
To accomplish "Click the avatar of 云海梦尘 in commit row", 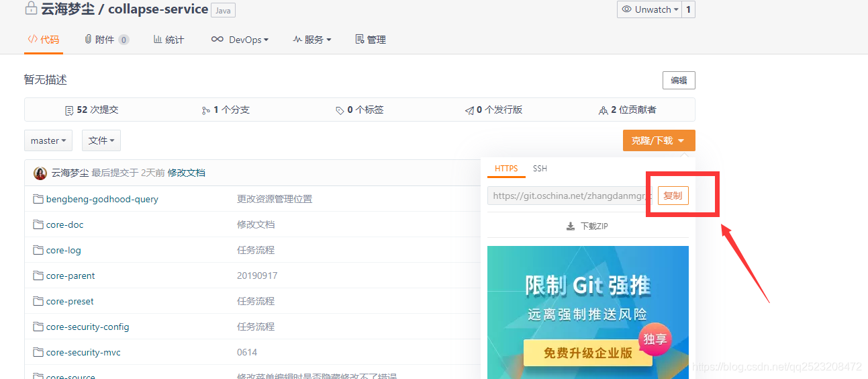I will [40, 173].
